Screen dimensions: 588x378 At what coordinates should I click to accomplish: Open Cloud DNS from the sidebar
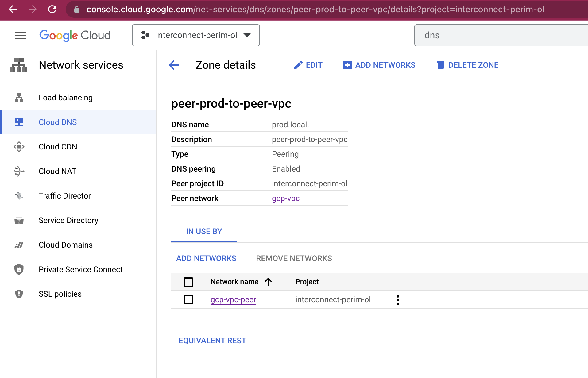click(x=58, y=122)
